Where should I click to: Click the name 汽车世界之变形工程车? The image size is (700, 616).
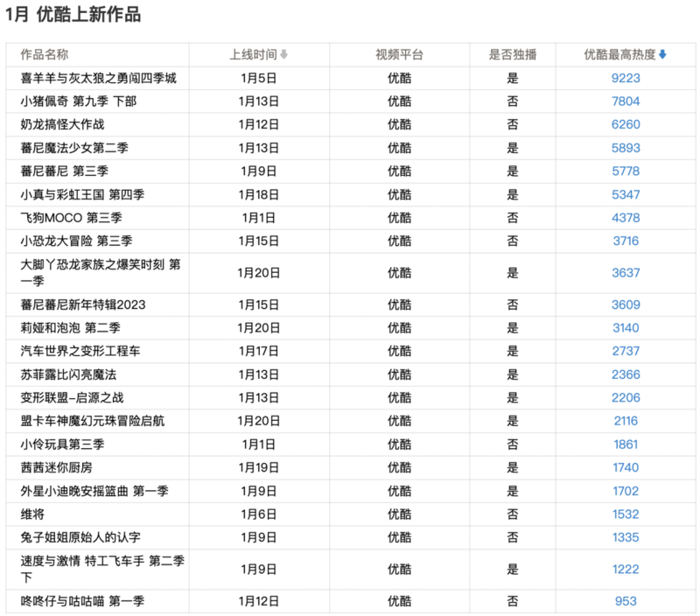[x=80, y=351]
